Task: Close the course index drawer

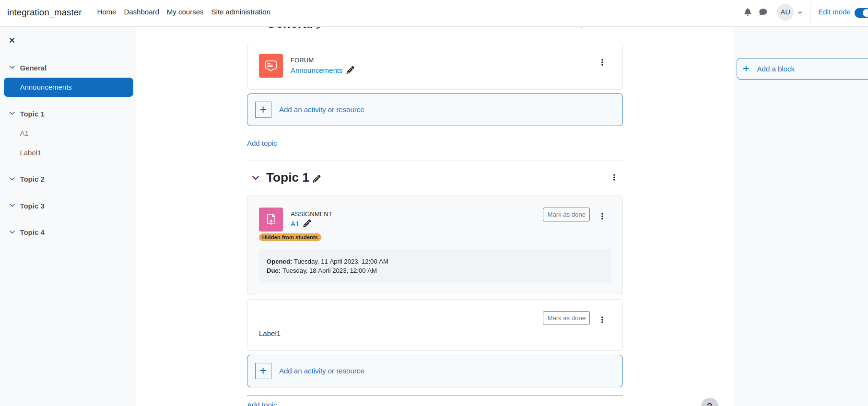Action: 12,40
